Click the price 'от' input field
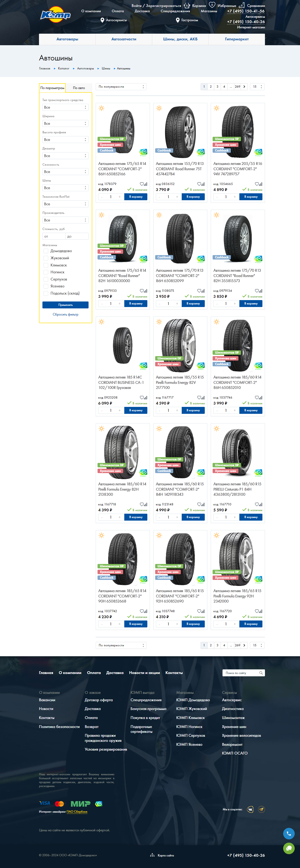 (53, 236)
